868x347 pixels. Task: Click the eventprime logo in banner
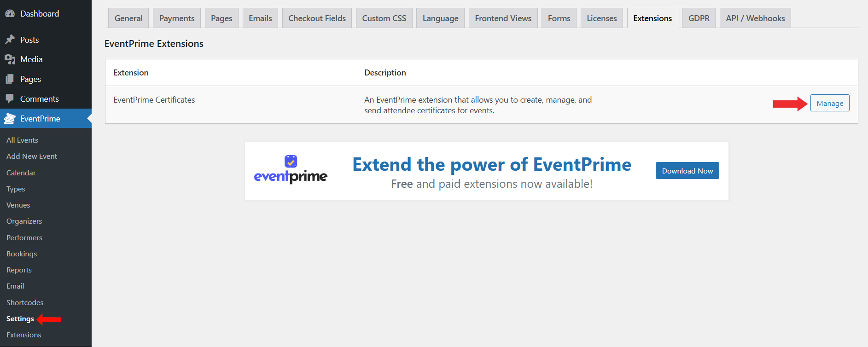click(x=291, y=170)
